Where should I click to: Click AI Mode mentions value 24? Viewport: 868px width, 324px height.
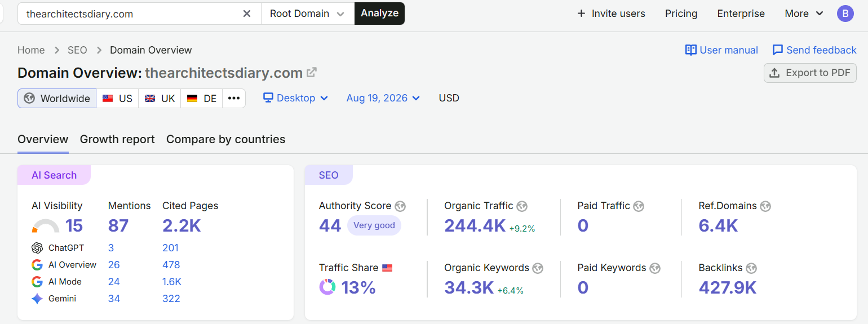click(114, 282)
